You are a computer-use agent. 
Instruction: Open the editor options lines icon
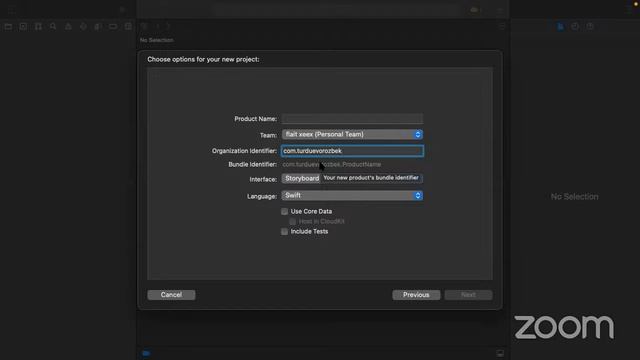502,26
